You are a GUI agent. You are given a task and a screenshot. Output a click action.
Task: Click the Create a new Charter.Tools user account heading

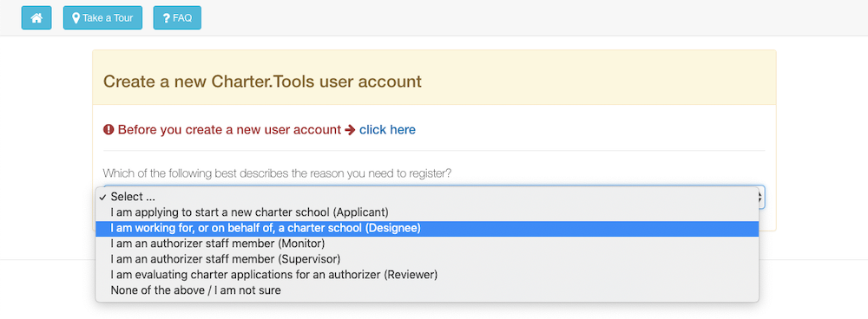coord(262,81)
